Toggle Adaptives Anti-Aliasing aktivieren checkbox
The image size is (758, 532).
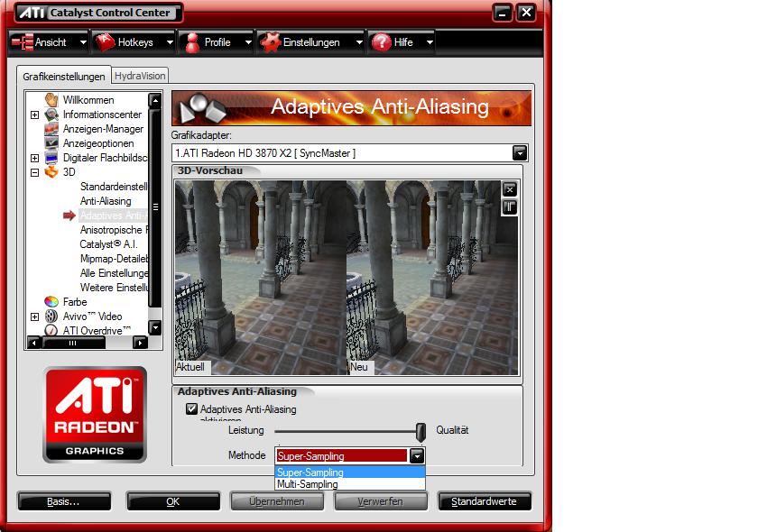tap(192, 408)
